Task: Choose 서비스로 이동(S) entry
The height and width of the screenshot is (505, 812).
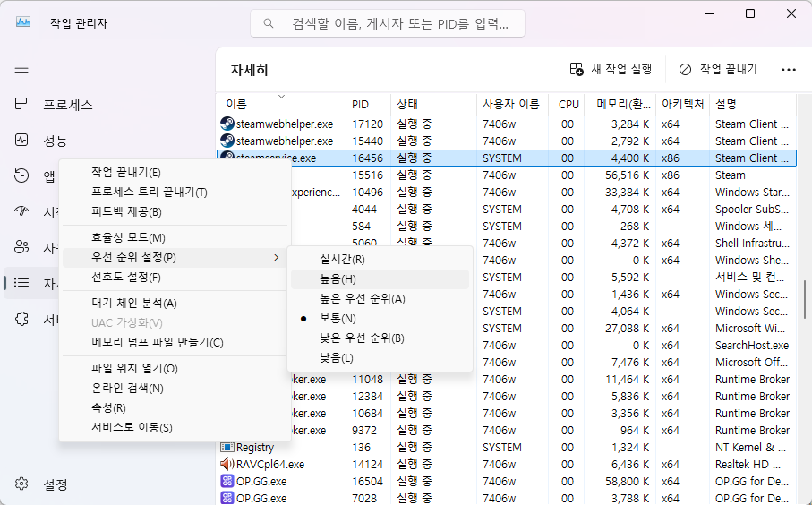Action: (x=175, y=427)
